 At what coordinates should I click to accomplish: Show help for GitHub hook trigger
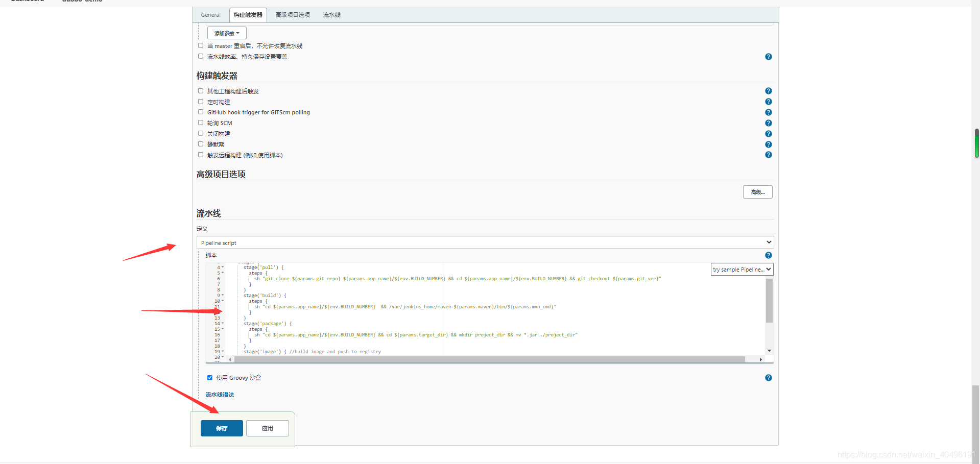[768, 112]
